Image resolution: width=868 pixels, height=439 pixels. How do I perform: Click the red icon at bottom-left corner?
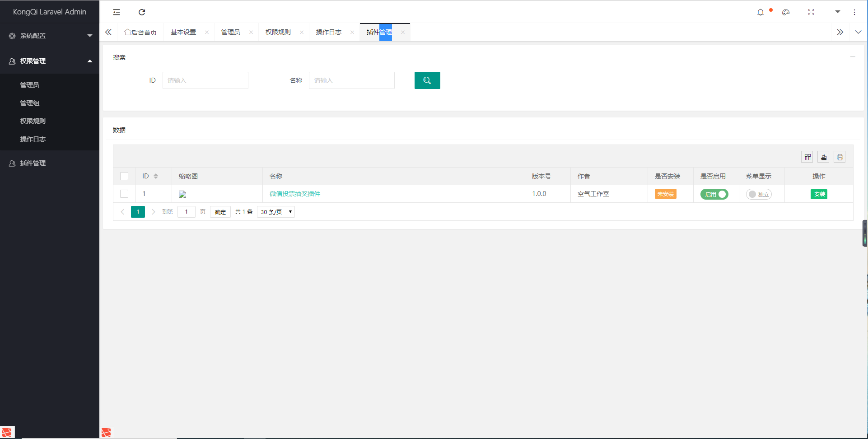7,432
